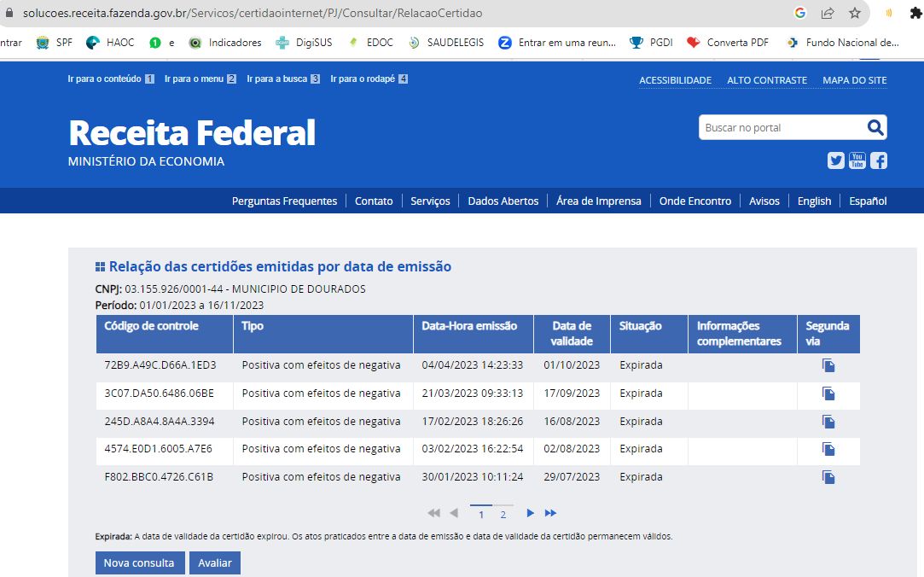The width and height of the screenshot is (924, 577).
Task: Open Receita Federal YouTube channel
Action: (x=857, y=160)
